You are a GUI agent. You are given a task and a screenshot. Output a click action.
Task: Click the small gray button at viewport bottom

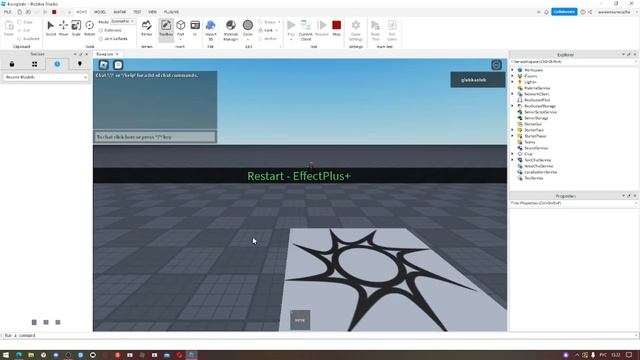pyautogui.click(x=300, y=320)
